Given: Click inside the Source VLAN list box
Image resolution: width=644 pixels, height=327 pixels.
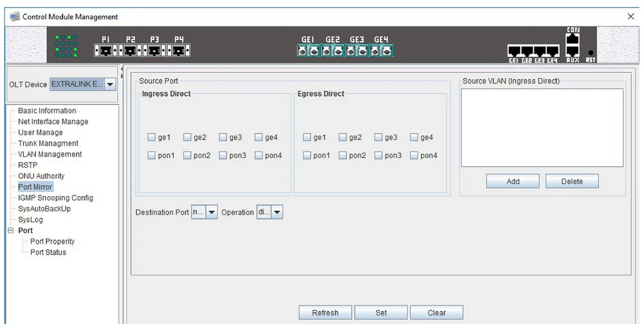Looking at the screenshot, I should click(542, 128).
